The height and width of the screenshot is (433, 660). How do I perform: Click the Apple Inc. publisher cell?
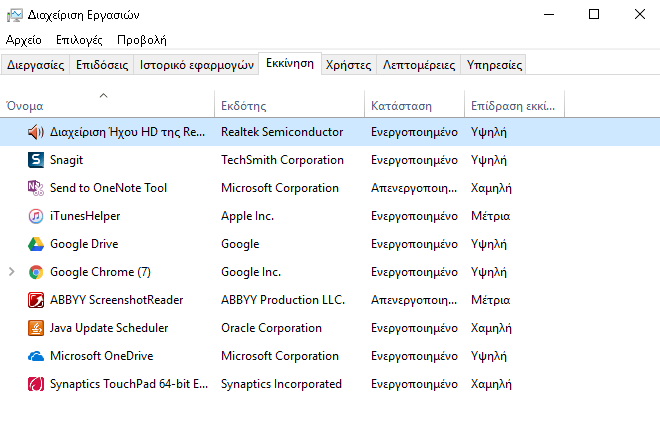pos(248,216)
